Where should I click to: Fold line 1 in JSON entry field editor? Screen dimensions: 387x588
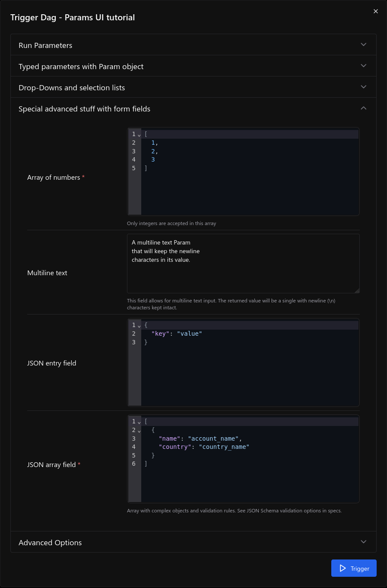[139, 326]
